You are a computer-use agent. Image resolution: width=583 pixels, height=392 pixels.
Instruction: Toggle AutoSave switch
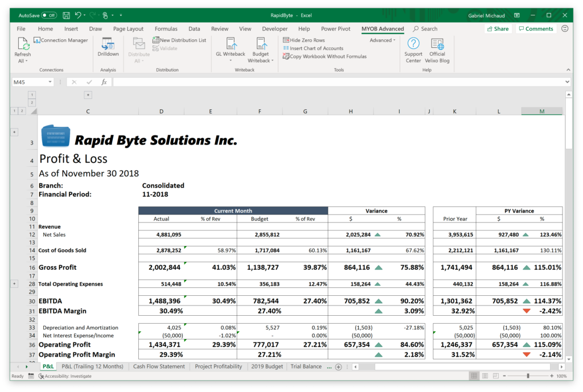coord(49,15)
